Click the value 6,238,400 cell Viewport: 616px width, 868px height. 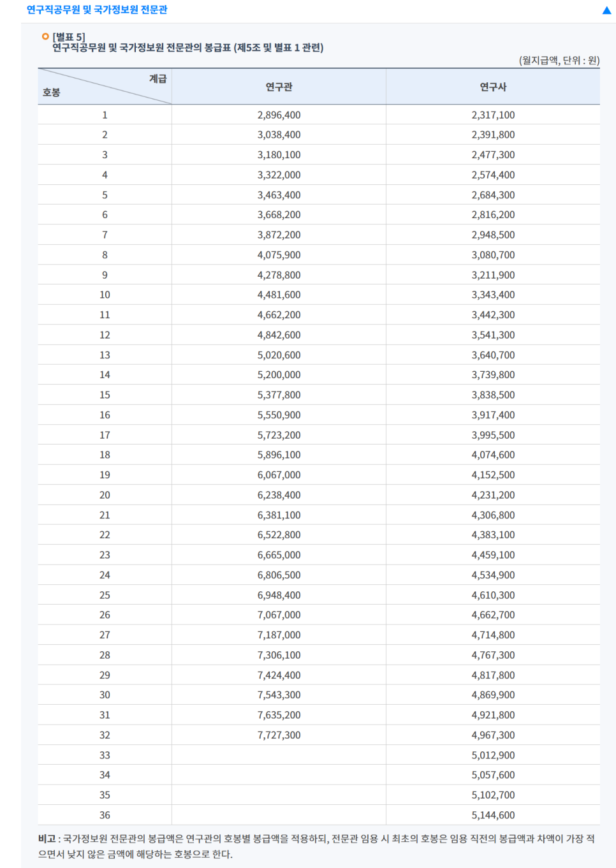(279, 495)
